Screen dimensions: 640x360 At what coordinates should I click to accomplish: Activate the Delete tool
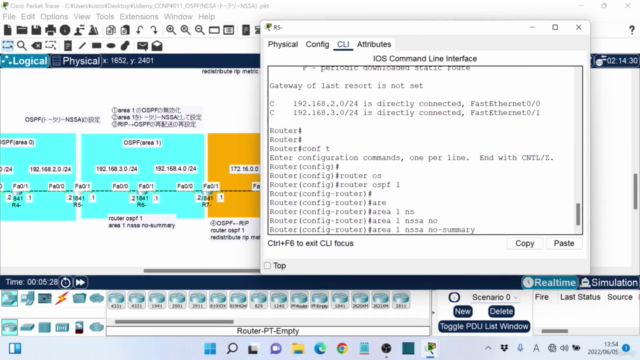(x=36, y=46)
